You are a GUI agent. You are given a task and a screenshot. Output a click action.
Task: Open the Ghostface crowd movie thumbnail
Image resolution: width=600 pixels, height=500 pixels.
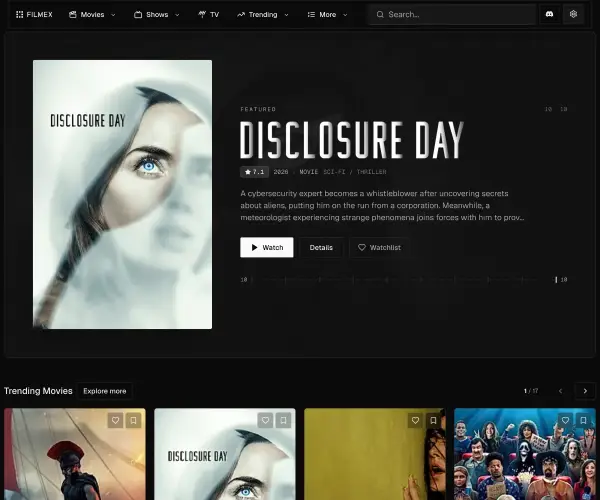click(525, 454)
